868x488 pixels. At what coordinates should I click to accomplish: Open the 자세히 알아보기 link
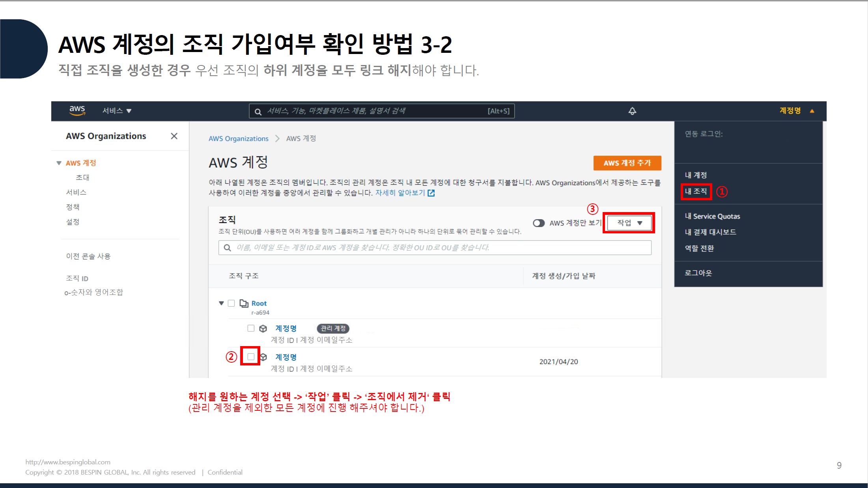400,193
